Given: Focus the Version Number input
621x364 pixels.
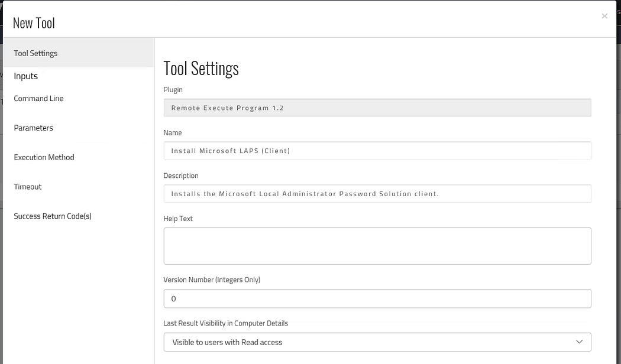Looking at the screenshot, I should pyautogui.click(x=377, y=299).
